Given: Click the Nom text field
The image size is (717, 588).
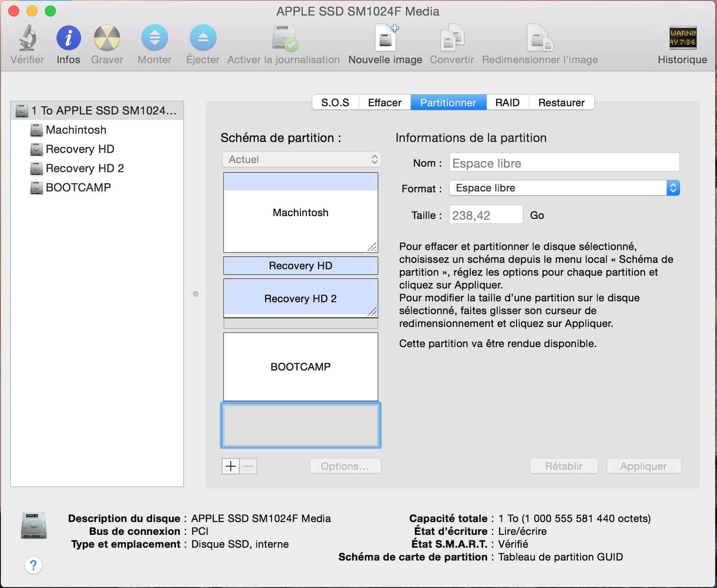Looking at the screenshot, I should [x=564, y=163].
